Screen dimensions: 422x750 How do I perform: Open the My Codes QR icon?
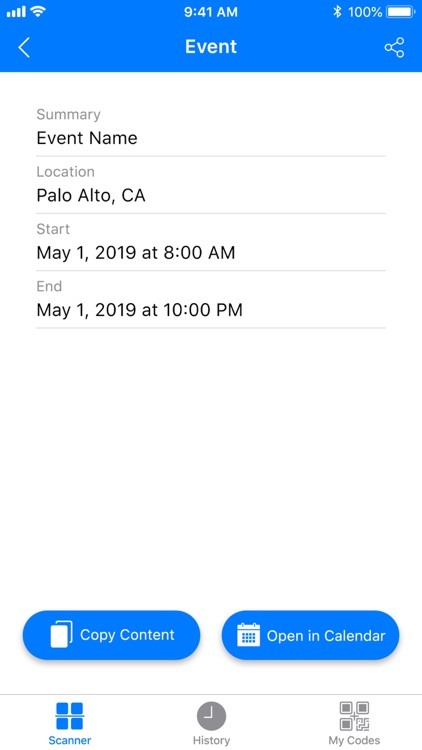pyautogui.click(x=354, y=716)
